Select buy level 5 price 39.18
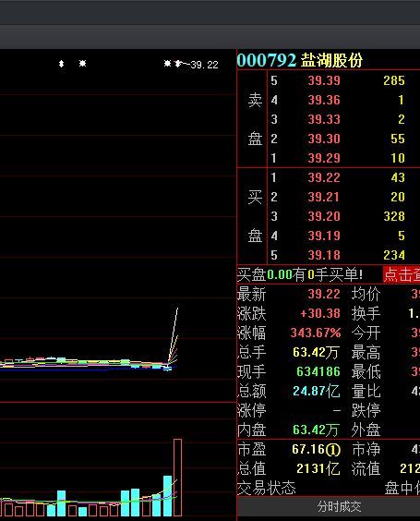The width and height of the screenshot is (420, 521). pos(324,255)
